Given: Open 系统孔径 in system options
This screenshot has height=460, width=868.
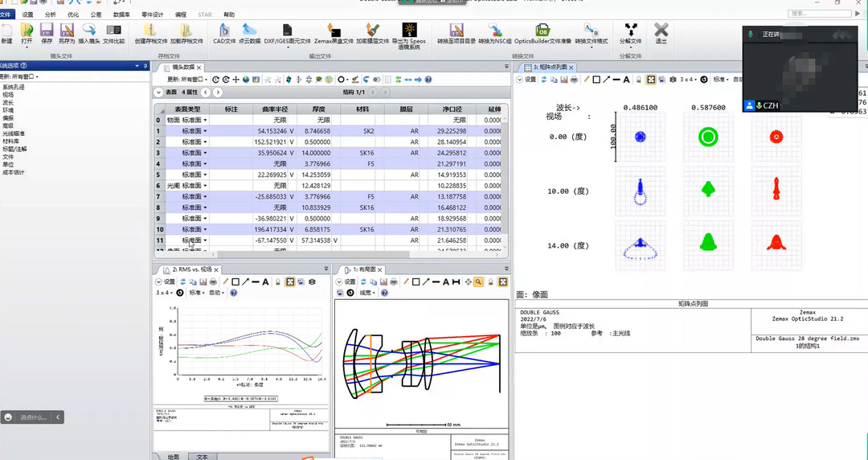Looking at the screenshot, I should [14, 87].
